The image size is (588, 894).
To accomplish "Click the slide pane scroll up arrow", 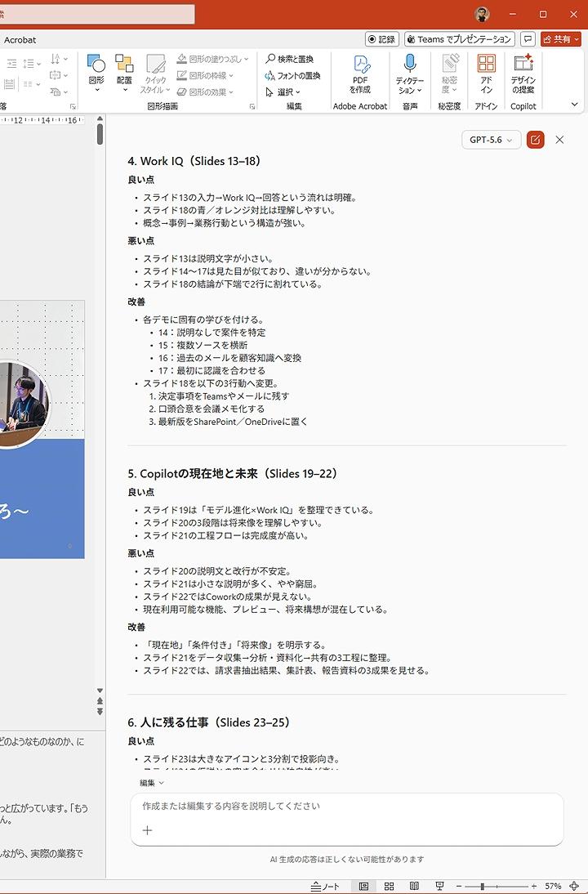I will click(x=100, y=119).
